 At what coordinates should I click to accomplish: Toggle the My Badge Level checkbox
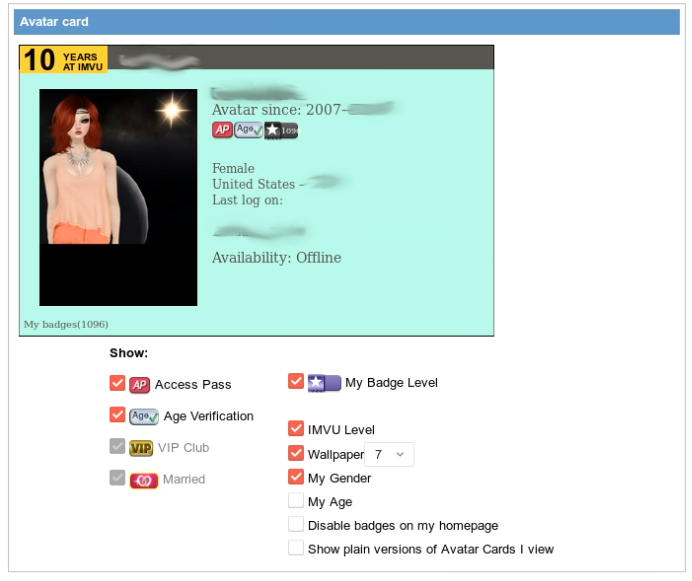[296, 381]
